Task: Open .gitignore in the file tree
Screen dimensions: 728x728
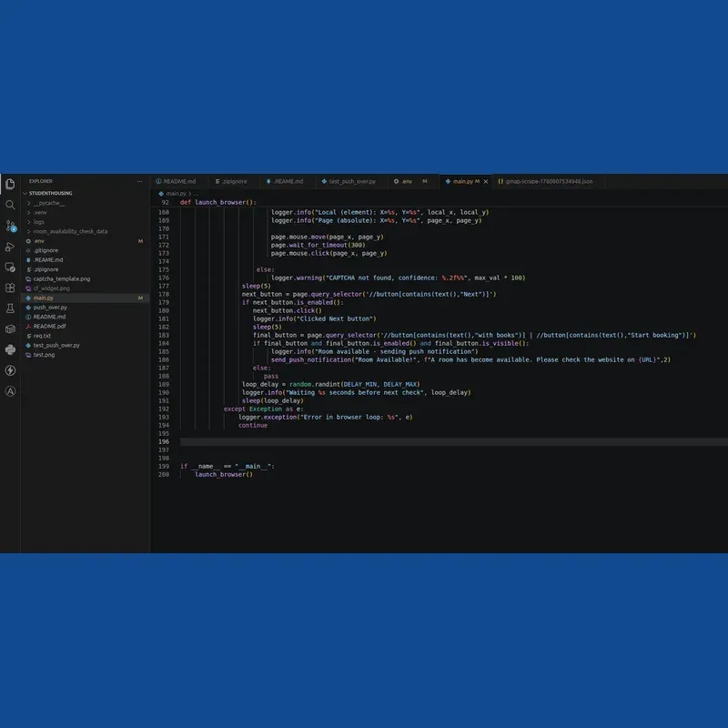Action: [85, 250]
